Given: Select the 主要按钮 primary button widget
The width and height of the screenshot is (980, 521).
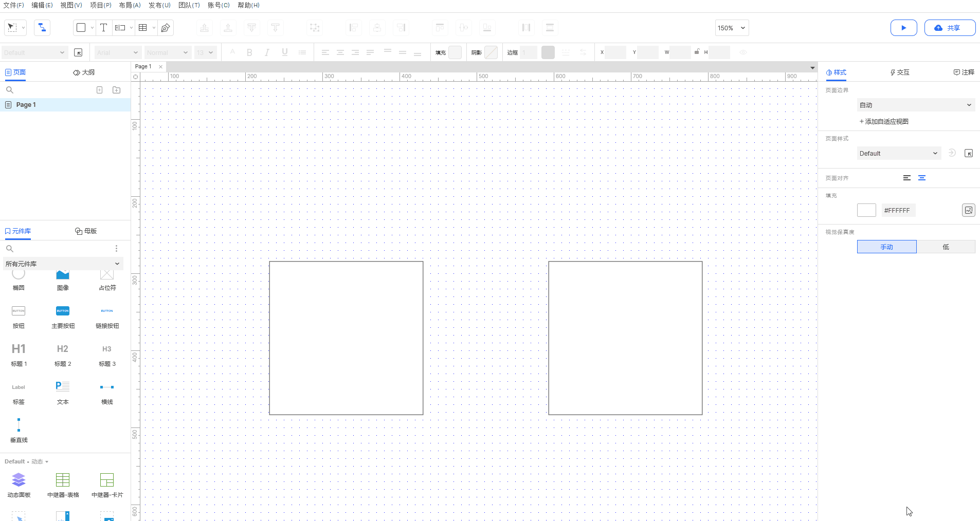Looking at the screenshot, I should point(63,317).
